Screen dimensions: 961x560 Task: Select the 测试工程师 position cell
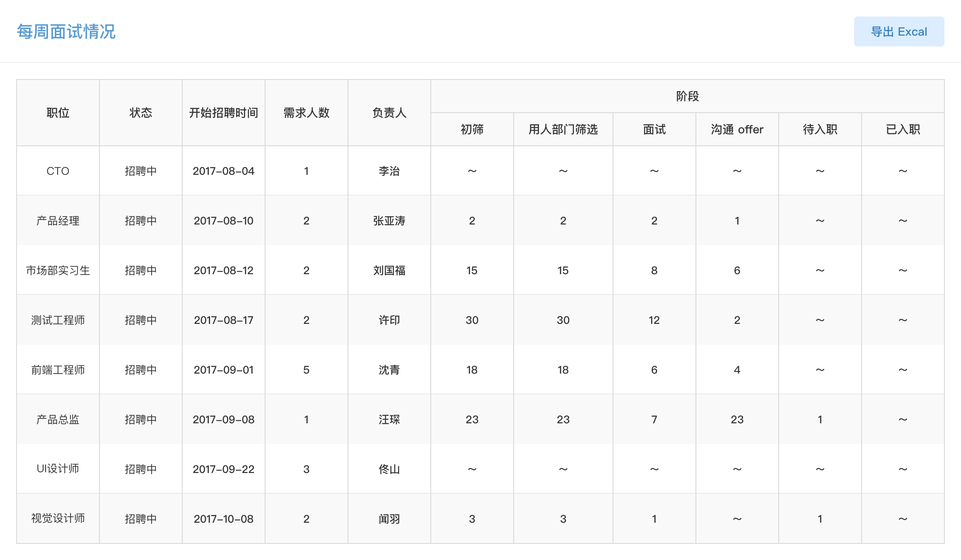(x=58, y=320)
